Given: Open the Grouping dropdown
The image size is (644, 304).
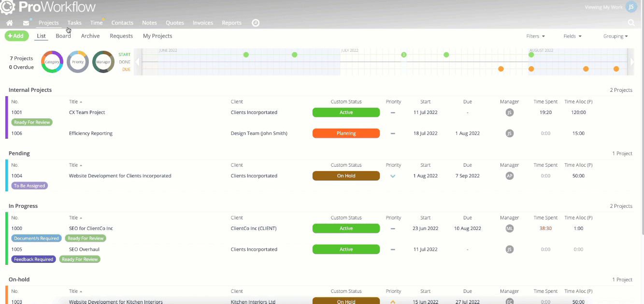Looking at the screenshot, I should click(x=615, y=36).
